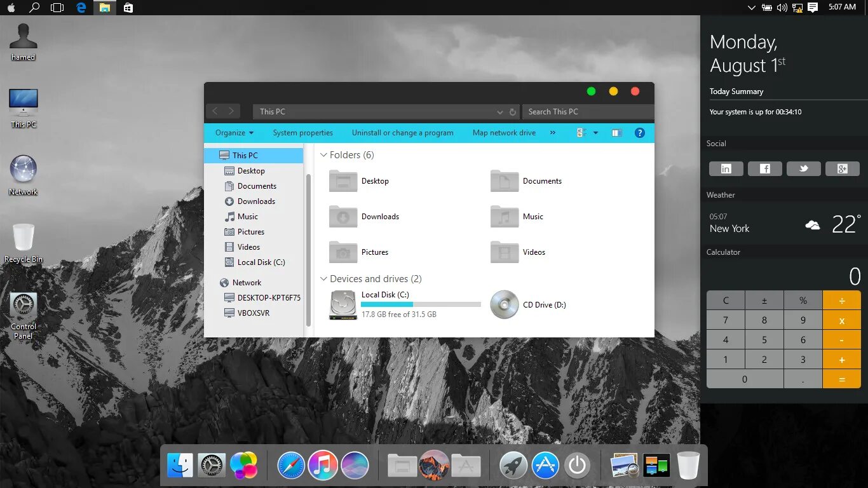Click New York weather entry
The width and height of the screenshot is (868, 488).
pyautogui.click(x=729, y=229)
